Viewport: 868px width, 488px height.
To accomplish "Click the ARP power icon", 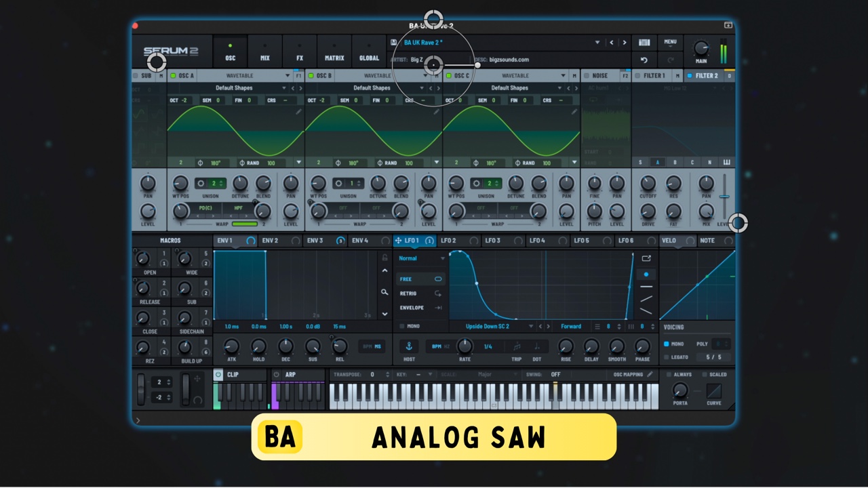I will [277, 374].
